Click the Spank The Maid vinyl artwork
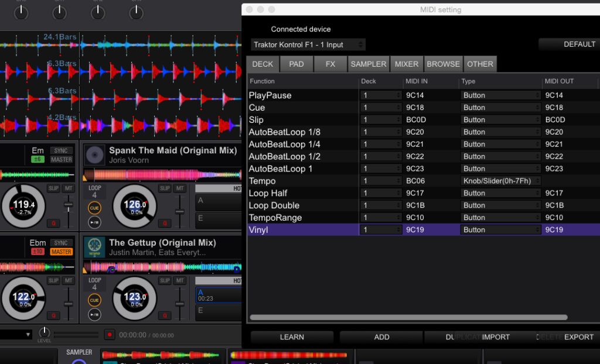This screenshot has width=600, height=364. tap(94, 155)
